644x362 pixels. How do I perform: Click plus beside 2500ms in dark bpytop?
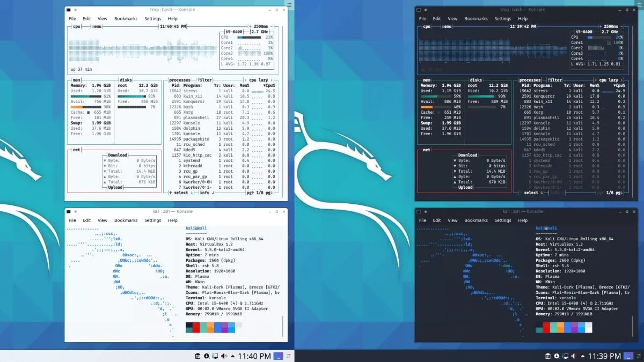click(601, 26)
